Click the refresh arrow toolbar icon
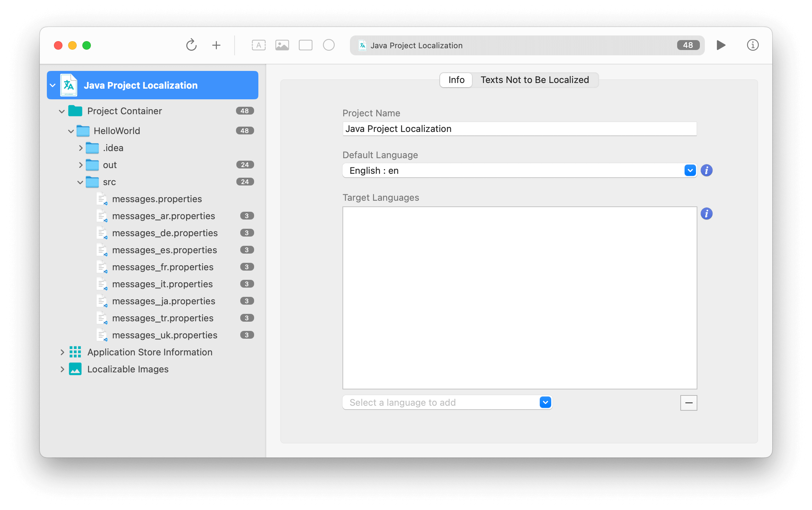The image size is (812, 510). click(191, 45)
